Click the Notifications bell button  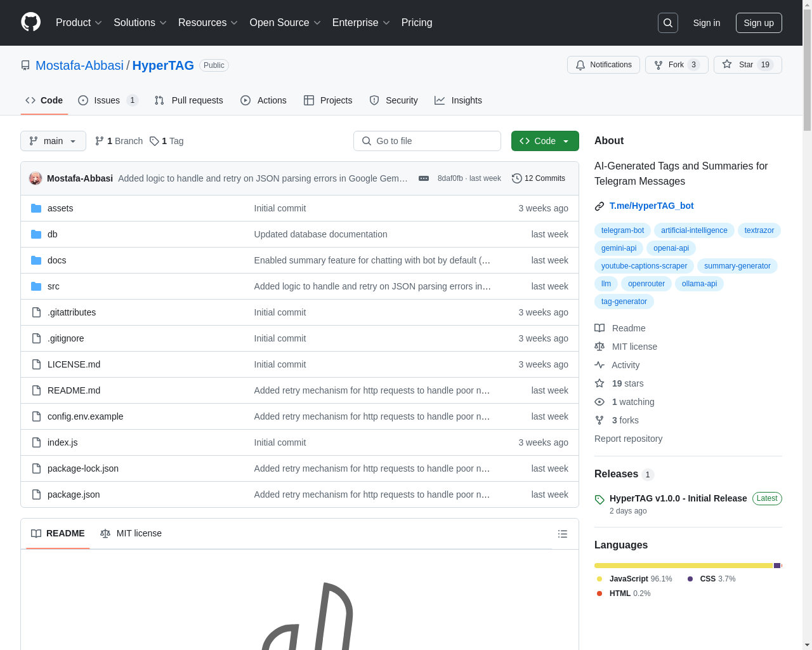tap(603, 65)
